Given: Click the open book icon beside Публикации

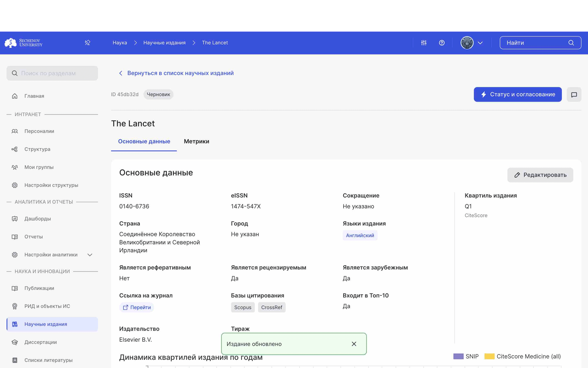Looking at the screenshot, I should point(15,288).
